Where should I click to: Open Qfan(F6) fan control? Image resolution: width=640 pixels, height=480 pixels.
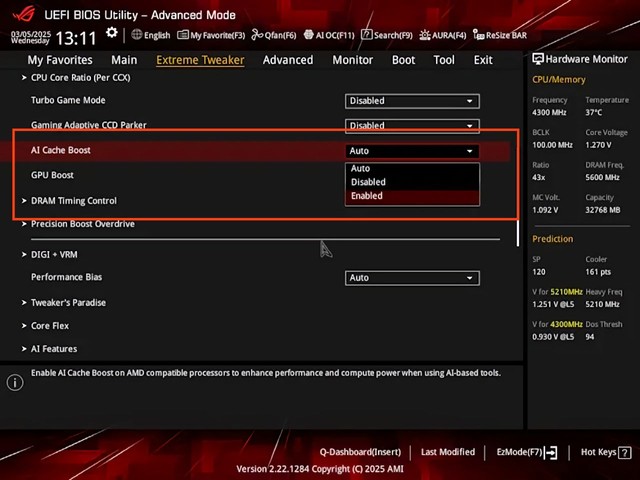tap(273, 36)
